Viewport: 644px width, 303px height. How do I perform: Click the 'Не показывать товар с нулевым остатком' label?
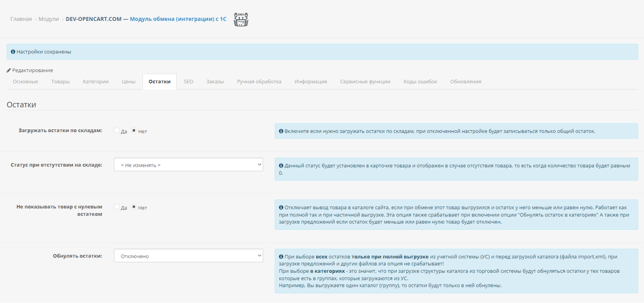(x=59, y=210)
